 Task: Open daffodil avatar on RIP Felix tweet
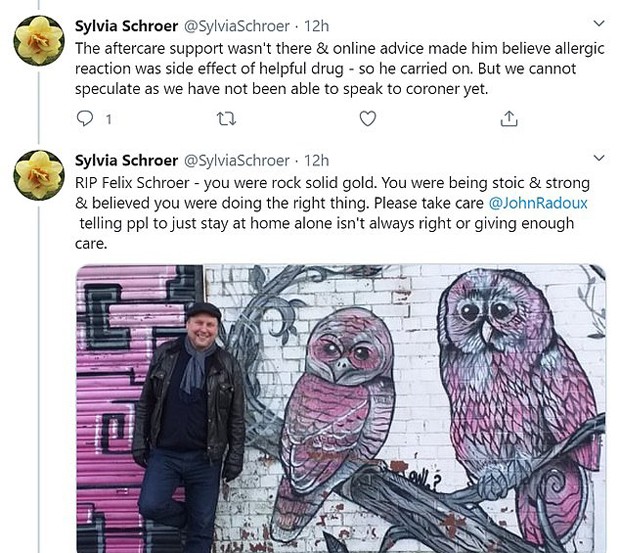coord(39,175)
